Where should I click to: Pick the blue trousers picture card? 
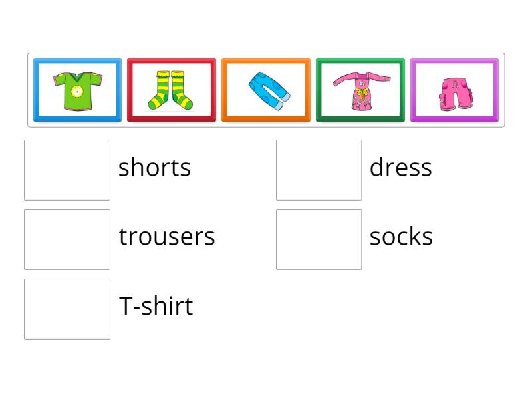[266, 90]
